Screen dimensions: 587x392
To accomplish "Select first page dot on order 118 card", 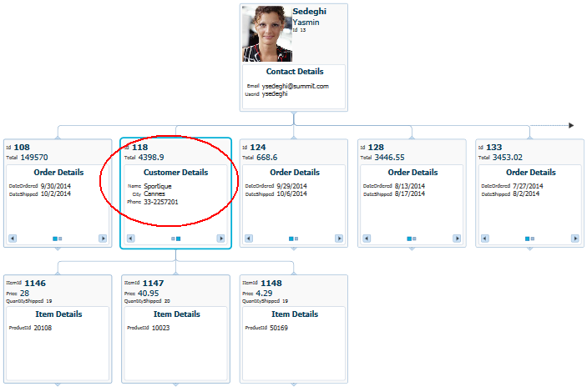I will coord(173,239).
